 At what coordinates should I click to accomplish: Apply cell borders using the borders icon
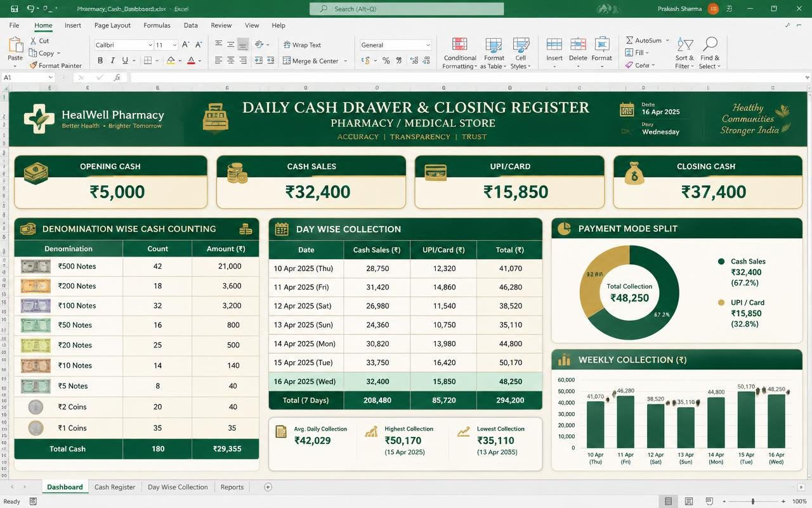click(x=147, y=60)
